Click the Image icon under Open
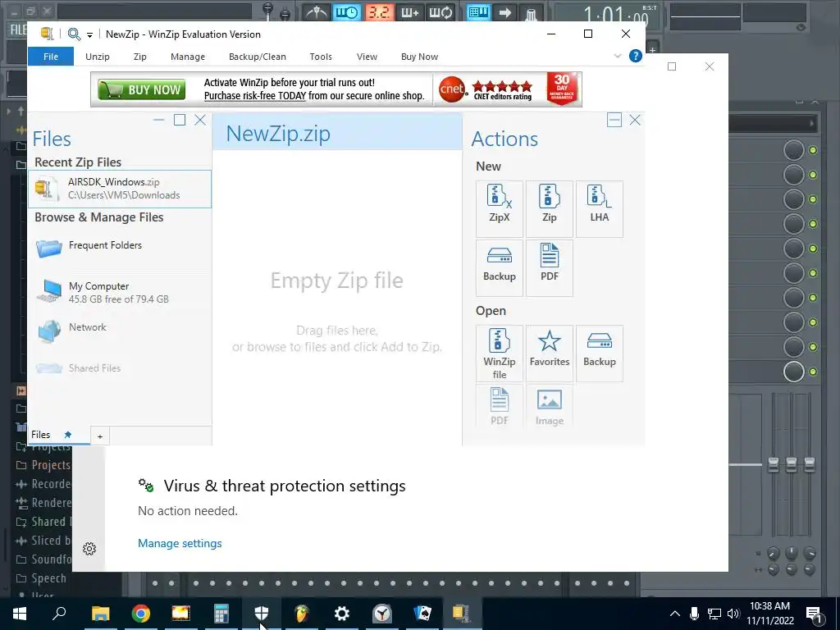840x630 pixels. (x=549, y=407)
